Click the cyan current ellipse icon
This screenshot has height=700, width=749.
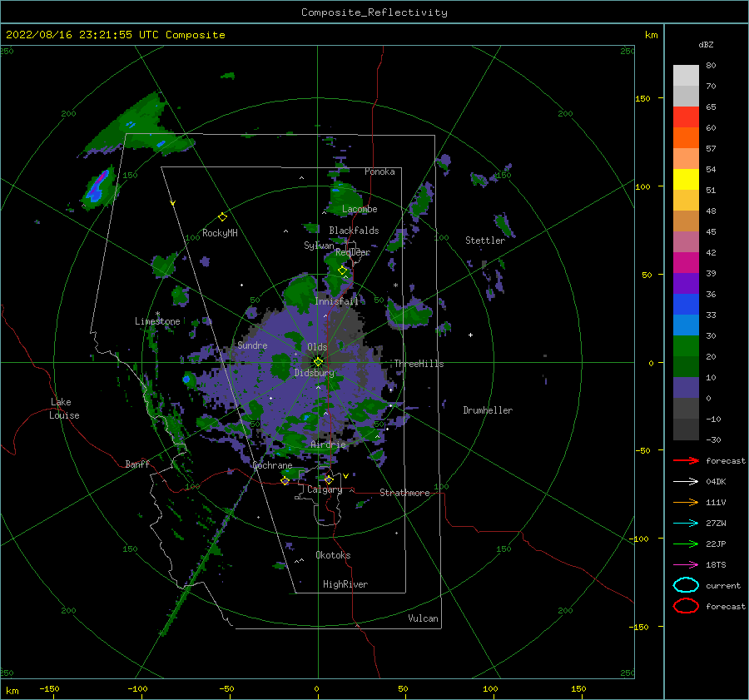click(686, 585)
